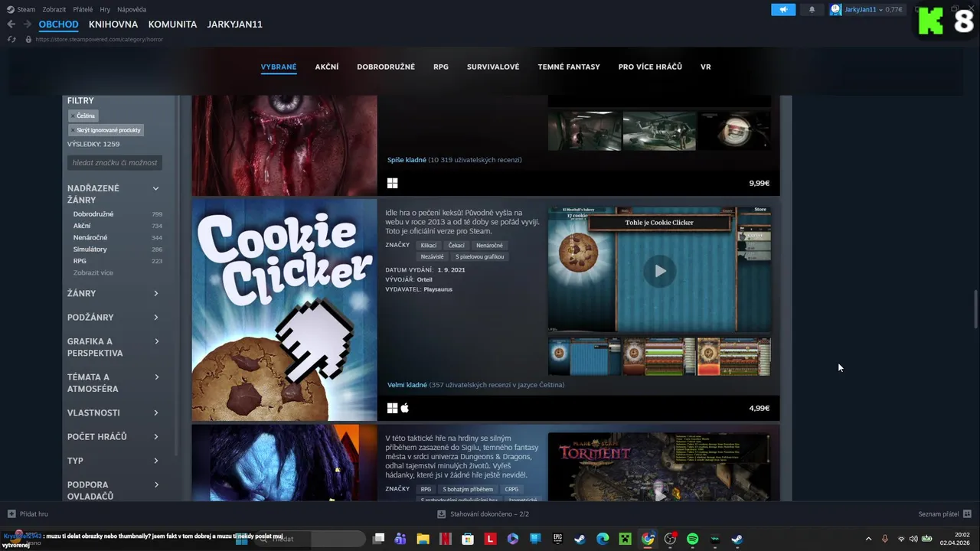
Task: Switch to the VR tab
Action: pos(706,67)
